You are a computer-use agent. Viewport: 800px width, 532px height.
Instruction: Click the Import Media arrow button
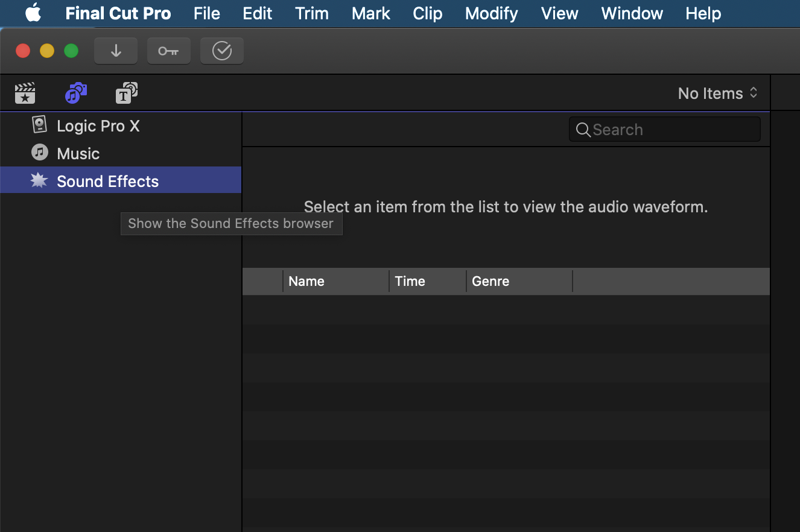coord(116,51)
